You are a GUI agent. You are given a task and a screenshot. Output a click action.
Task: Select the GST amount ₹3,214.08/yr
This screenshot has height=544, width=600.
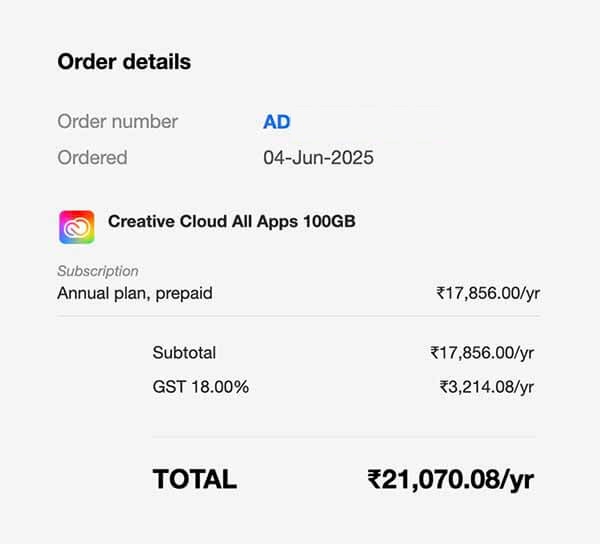tap(486, 386)
